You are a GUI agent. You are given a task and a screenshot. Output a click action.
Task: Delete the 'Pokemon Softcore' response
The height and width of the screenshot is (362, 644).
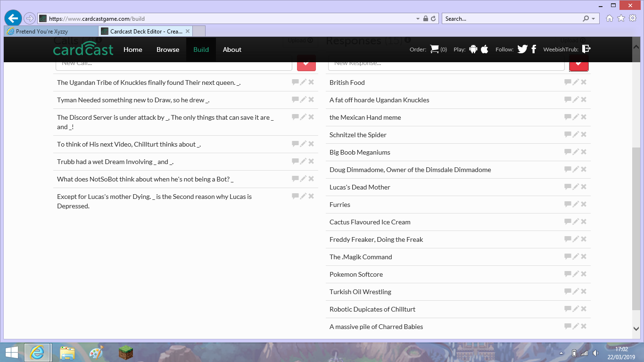[x=584, y=274]
